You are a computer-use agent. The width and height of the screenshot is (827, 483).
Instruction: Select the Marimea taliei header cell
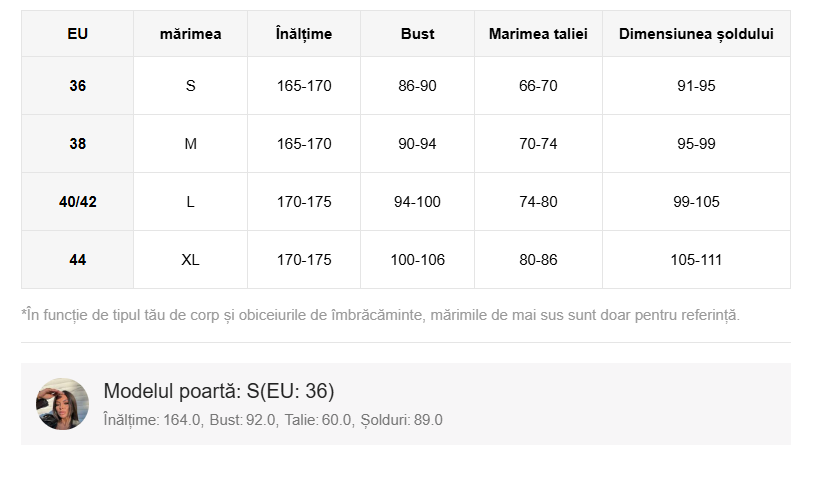pyautogui.click(x=538, y=34)
